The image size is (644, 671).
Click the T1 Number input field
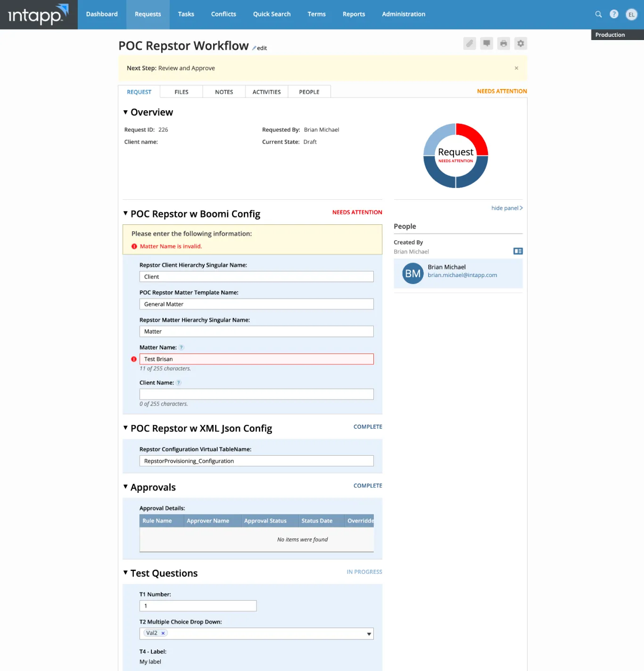click(x=198, y=606)
